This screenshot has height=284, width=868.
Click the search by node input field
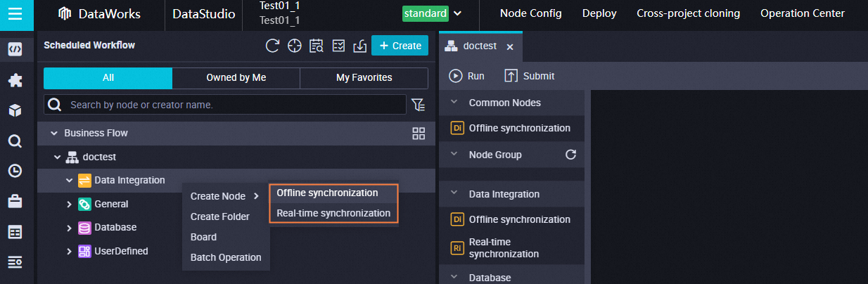pyautogui.click(x=232, y=105)
